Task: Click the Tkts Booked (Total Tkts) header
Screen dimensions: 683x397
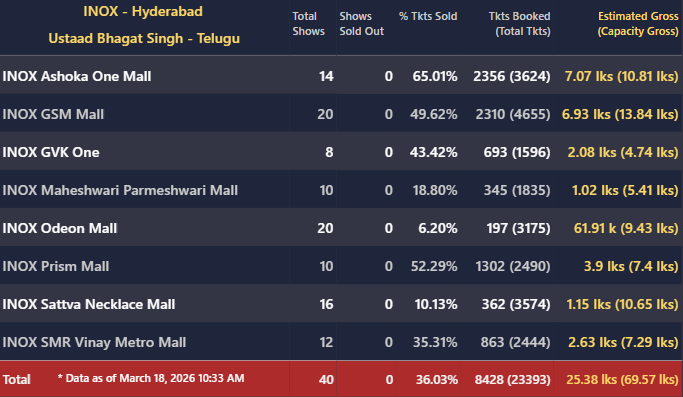Action: (x=519, y=24)
